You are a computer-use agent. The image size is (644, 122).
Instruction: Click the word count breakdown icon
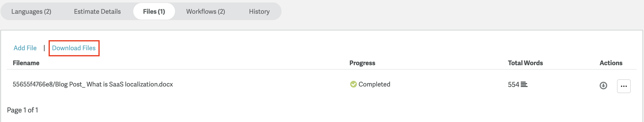point(524,85)
